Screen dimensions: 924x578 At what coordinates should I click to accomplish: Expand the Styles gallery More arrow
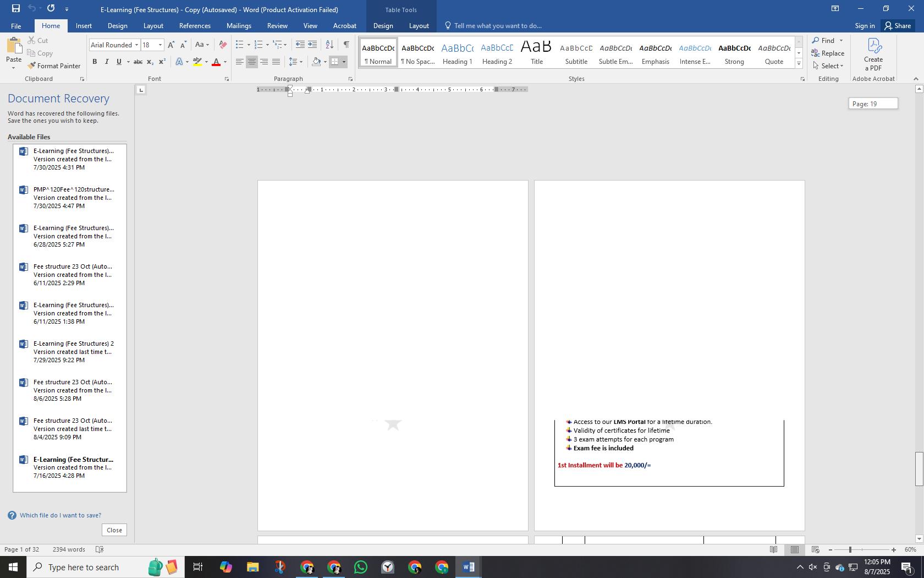(799, 64)
